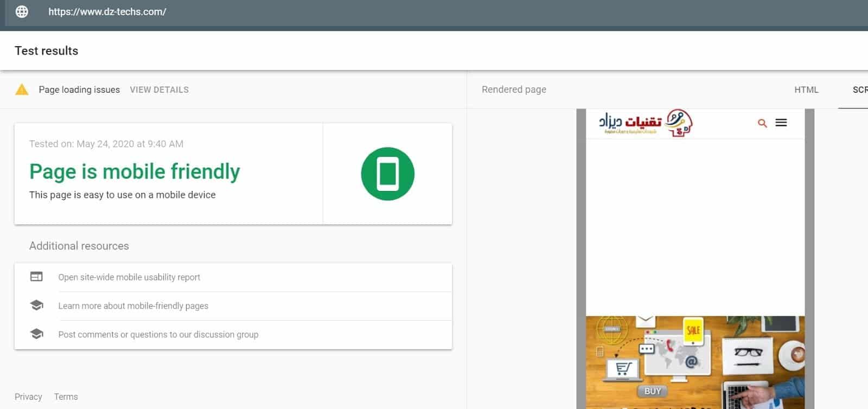Click the graduation cap icon beside Post comments
This screenshot has width=868, height=409.
coord(36,334)
